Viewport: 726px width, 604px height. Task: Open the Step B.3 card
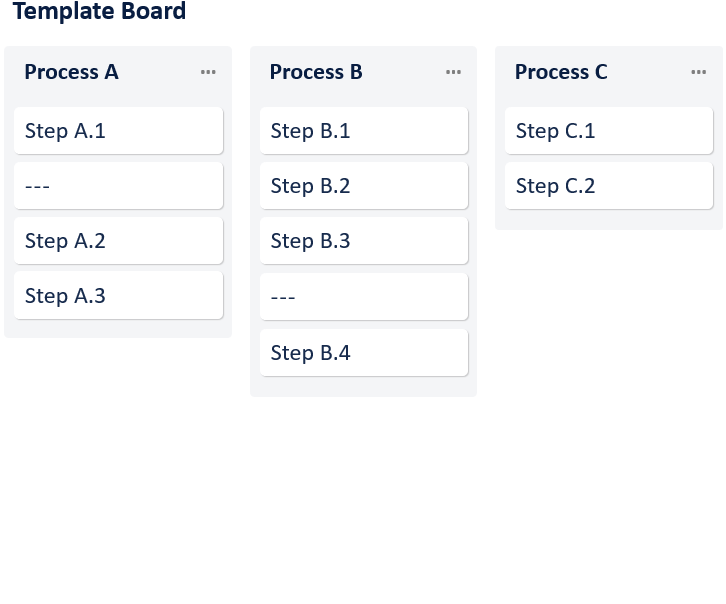tap(363, 241)
